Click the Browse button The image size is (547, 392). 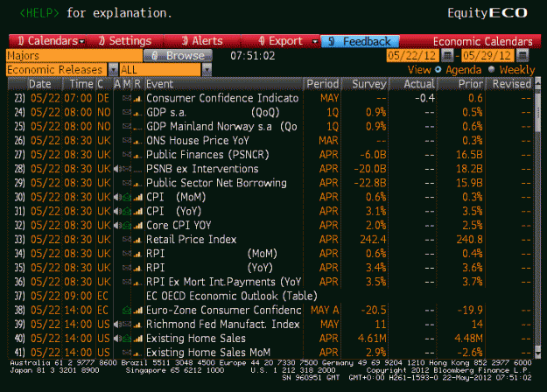click(x=178, y=55)
